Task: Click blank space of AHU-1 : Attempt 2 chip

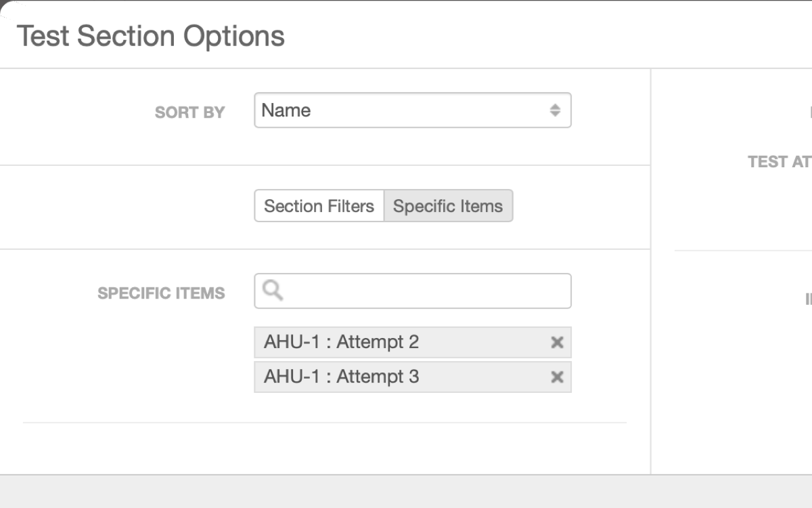Action: pyautogui.click(x=484, y=343)
